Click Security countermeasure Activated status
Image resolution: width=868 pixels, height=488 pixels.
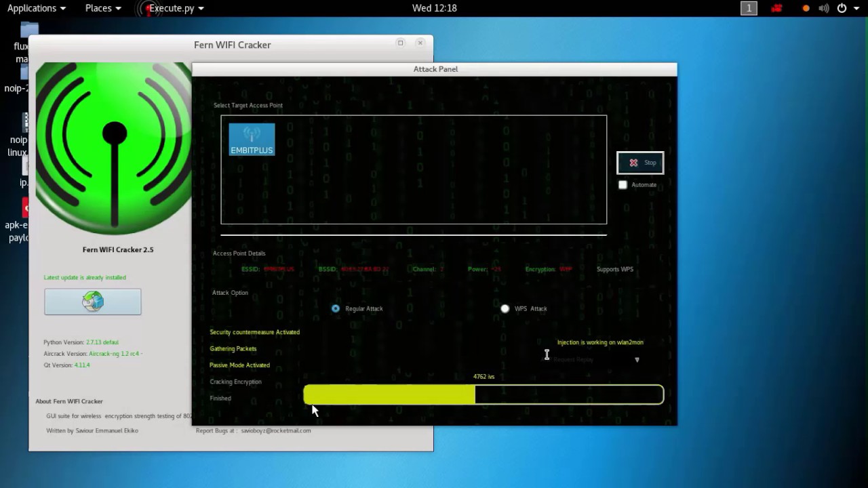pyautogui.click(x=254, y=332)
